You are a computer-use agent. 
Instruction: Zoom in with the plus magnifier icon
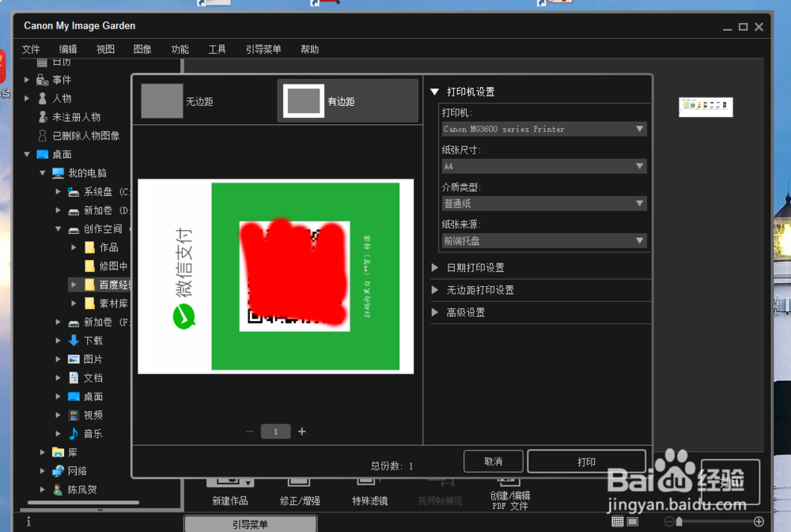pos(759,522)
